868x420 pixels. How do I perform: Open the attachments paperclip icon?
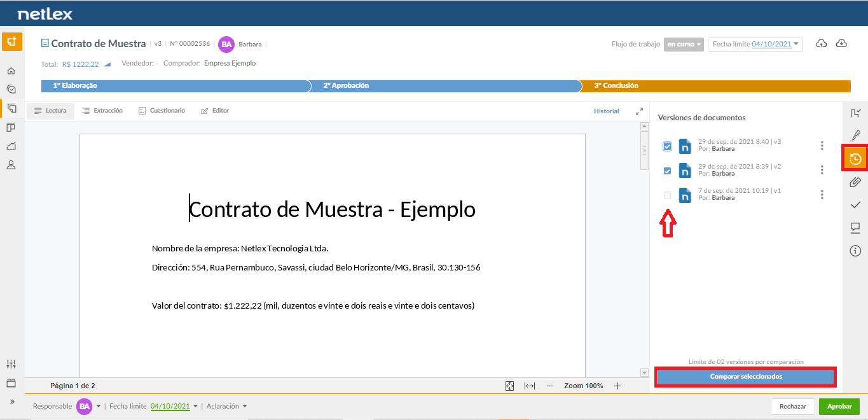[855, 182]
